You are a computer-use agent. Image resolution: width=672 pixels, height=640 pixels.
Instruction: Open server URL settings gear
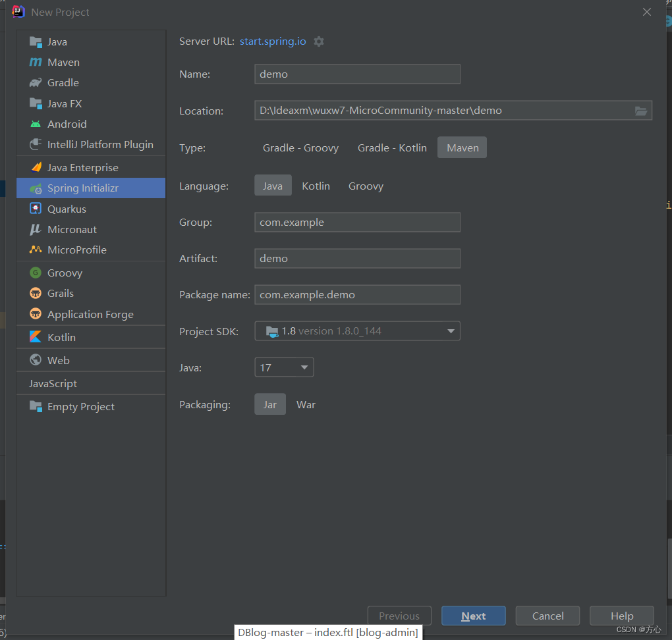318,41
